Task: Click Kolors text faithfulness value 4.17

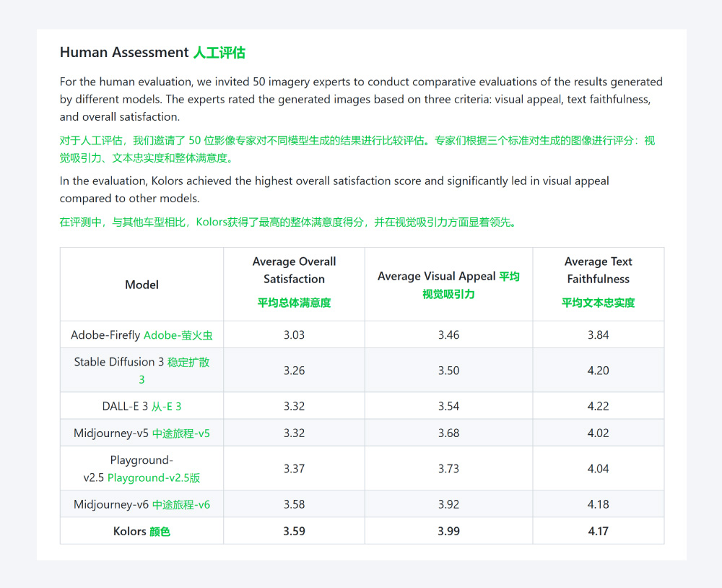Action: click(598, 532)
